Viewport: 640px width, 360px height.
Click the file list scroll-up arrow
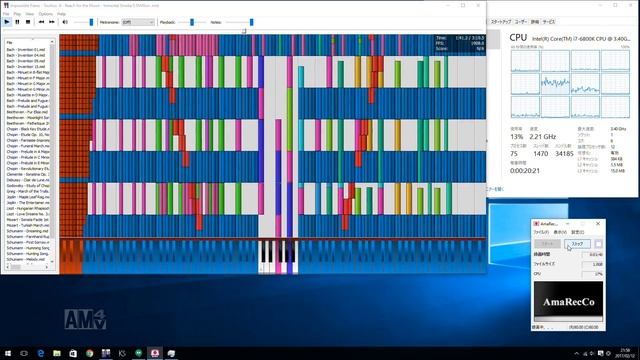click(52, 42)
